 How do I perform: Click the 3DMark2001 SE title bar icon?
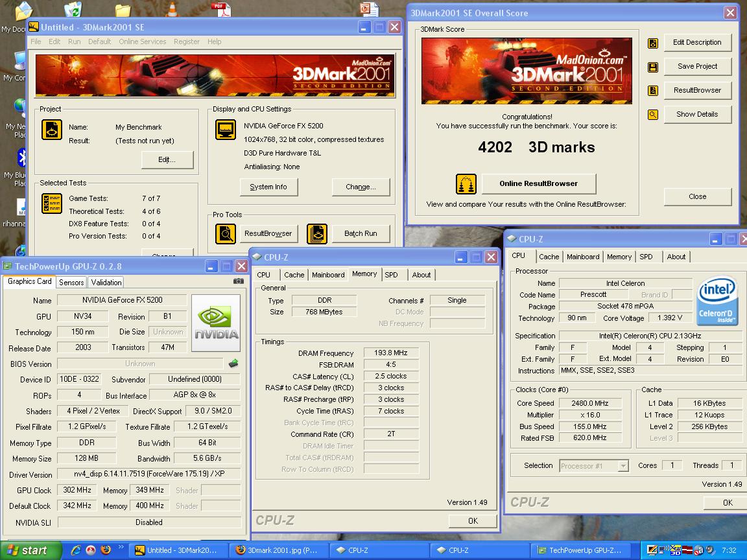33,27
